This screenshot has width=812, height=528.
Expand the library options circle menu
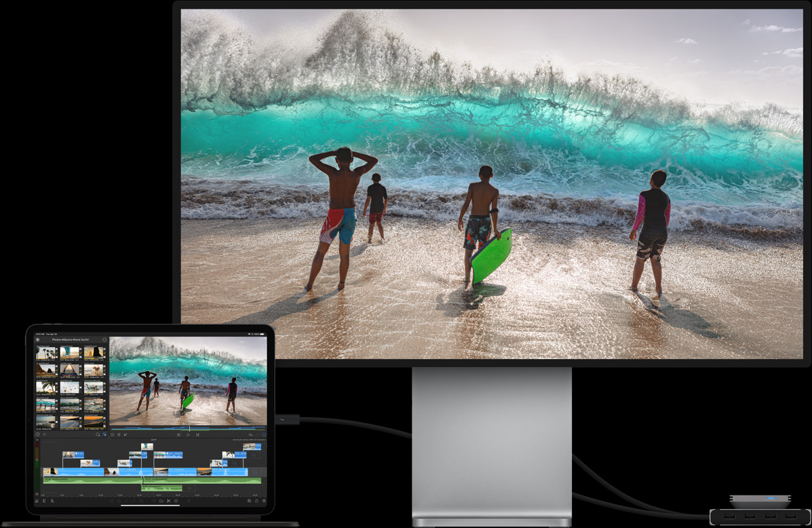click(104, 340)
